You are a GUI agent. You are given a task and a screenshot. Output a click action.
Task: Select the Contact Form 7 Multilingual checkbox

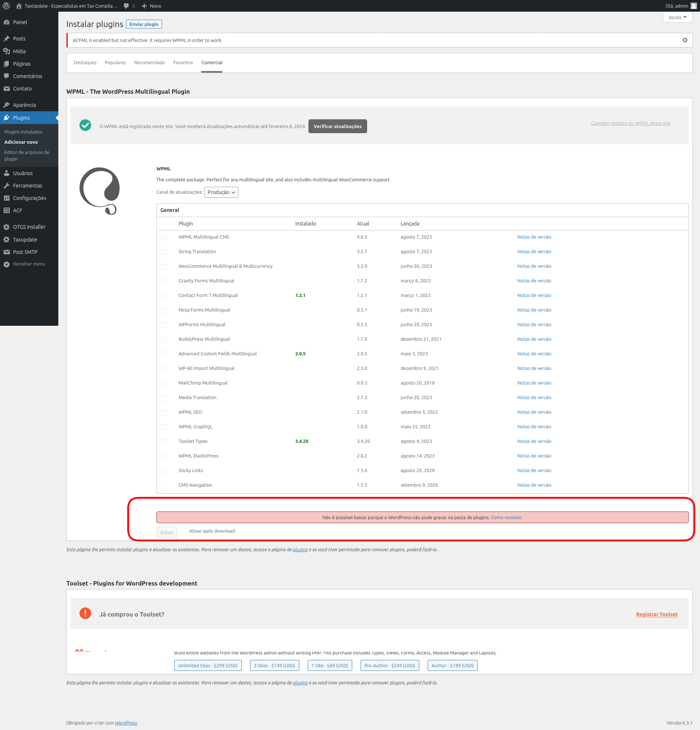click(x=163, y=296)
